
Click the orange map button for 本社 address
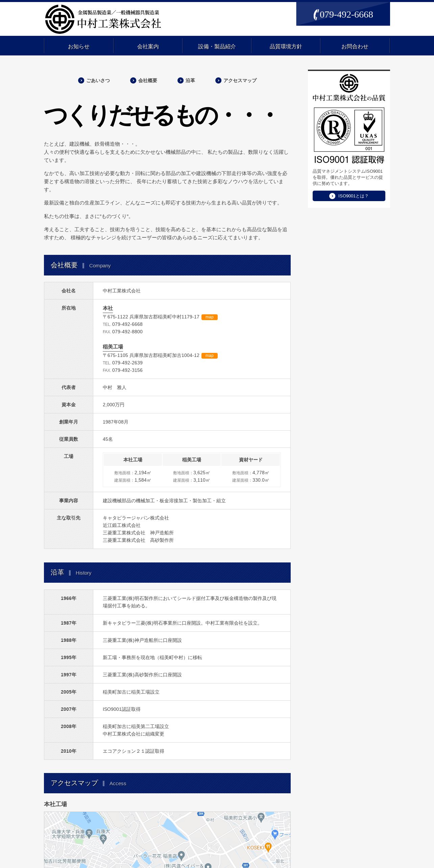pos(210,317)
